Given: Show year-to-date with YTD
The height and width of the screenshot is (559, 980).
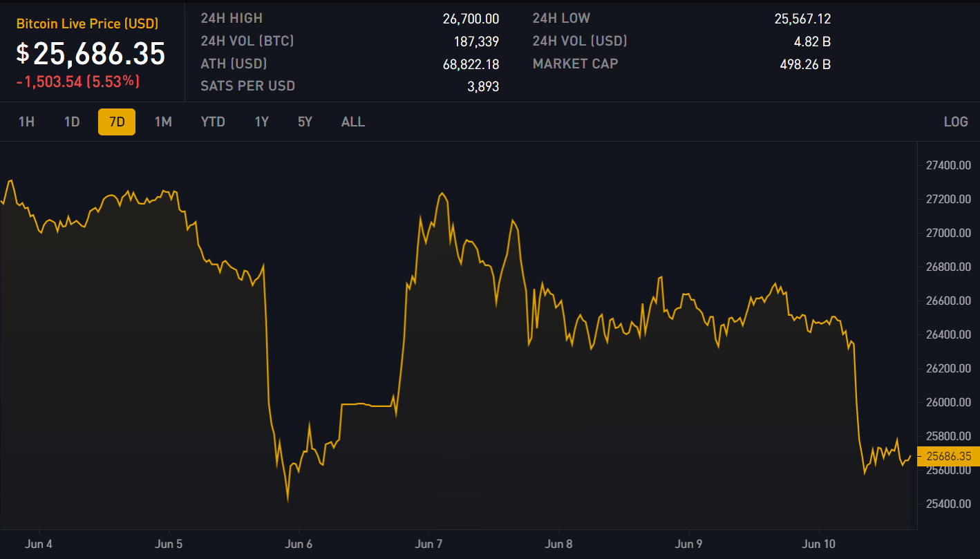Looking at the screenshot, I should [213, 122].
